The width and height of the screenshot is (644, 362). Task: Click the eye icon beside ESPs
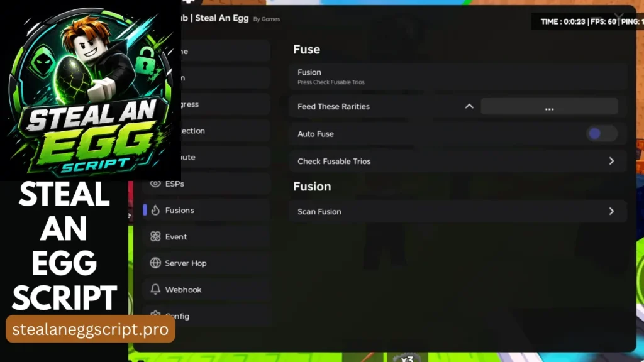(x=155, y=184)
